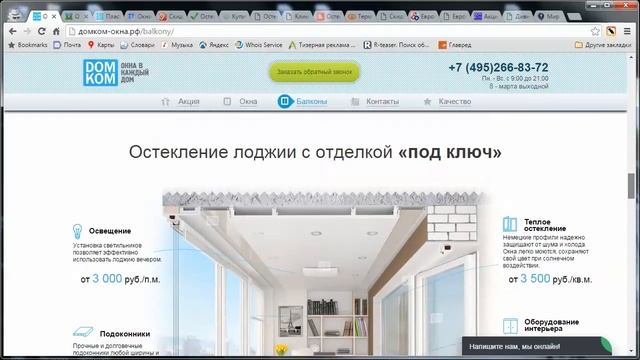Image resolution: width=640 pixels, height=360 pixels.
Task: Click the price от 3 000 руб./п.м.
Action: click(x=120, y=279)
